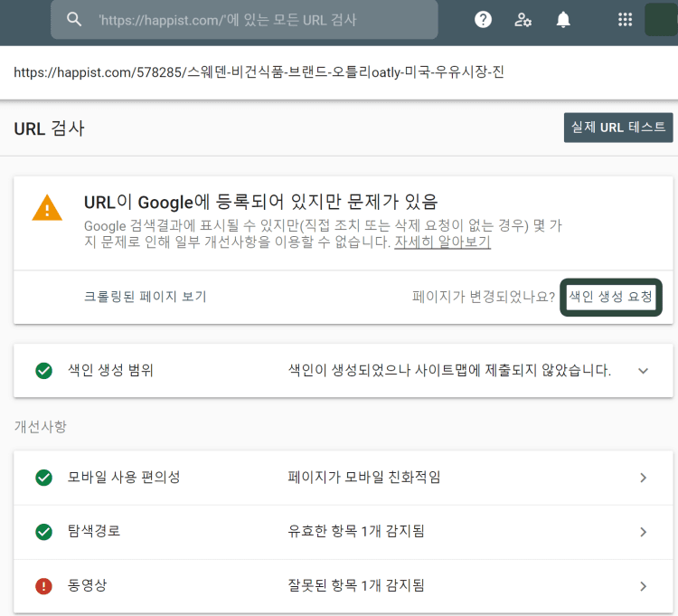
Task: Click the 모바일 사용 편의성 label
Action: point(124,477)
